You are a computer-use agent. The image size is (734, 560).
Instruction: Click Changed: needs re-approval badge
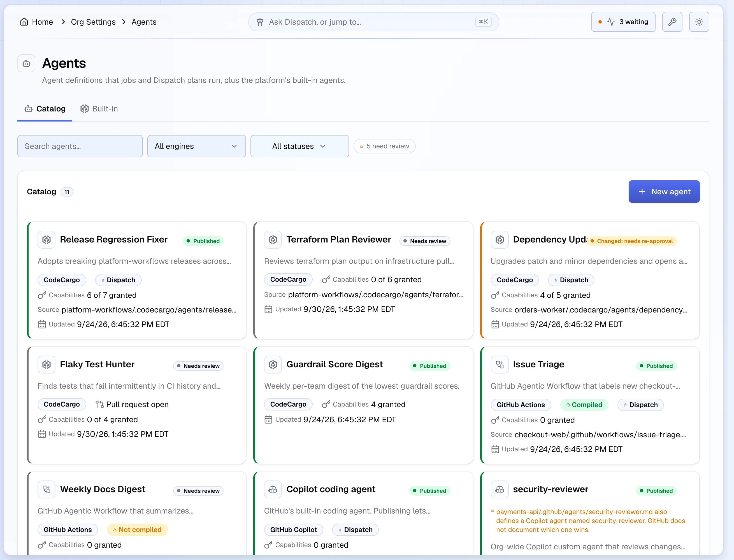631,241
